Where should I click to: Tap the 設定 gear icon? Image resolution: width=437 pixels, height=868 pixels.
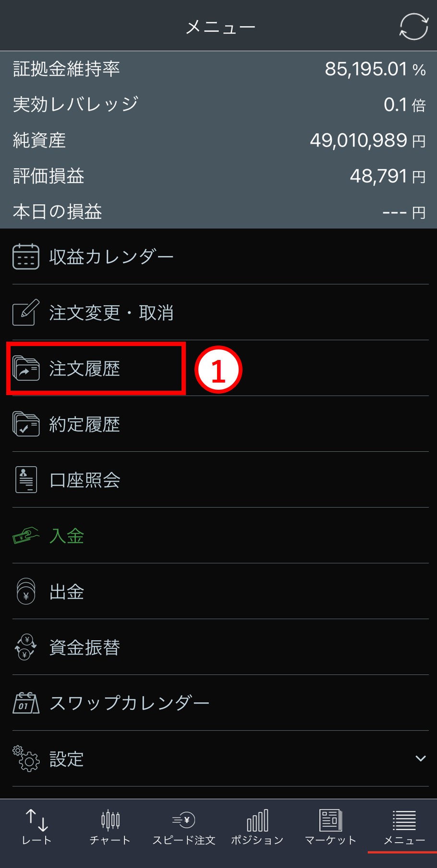tap(26, 758)
